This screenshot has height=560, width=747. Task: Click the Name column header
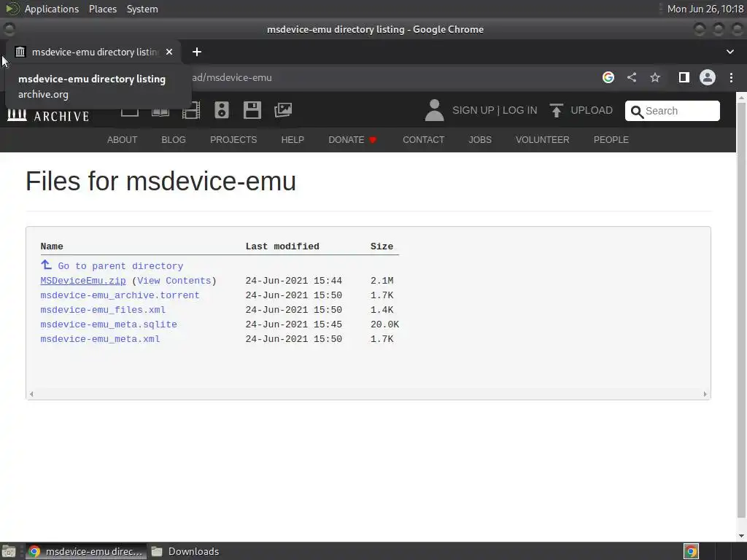tap(52, 246)
